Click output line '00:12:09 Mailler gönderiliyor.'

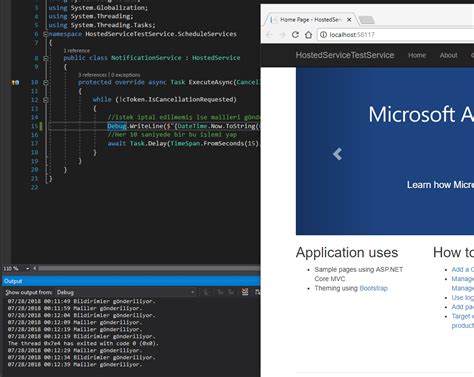click(x=75, y=322)
